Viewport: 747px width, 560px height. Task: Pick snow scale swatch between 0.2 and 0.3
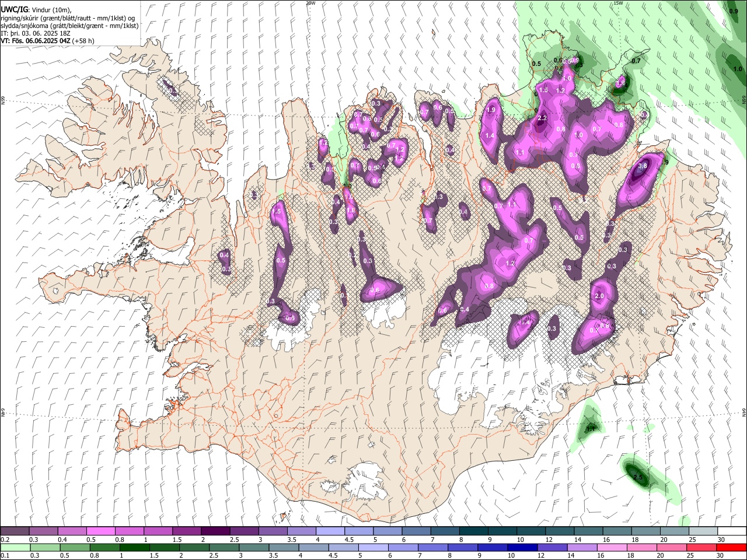[x=15, y=531]
